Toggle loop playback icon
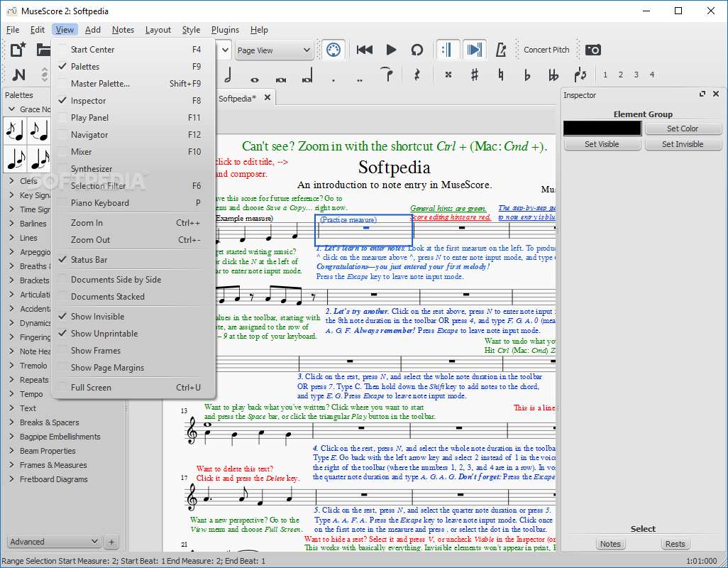Image resolution: width=728 pixels, height=568 pixels. (417, 50)
